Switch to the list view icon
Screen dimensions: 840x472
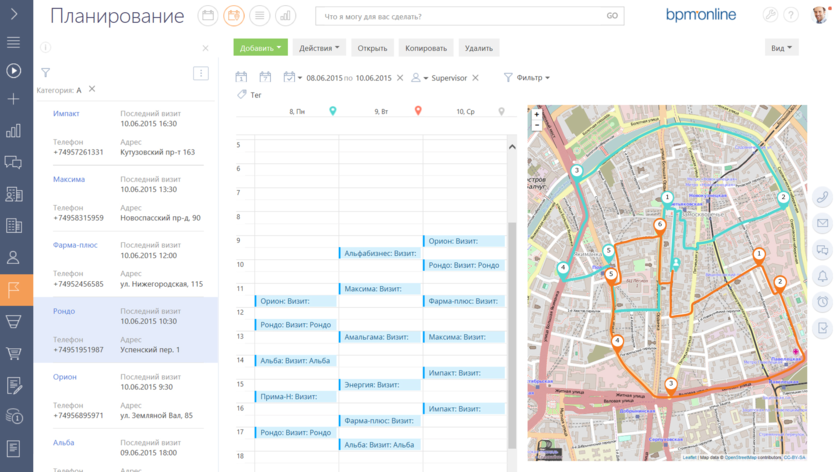point(260,16)
